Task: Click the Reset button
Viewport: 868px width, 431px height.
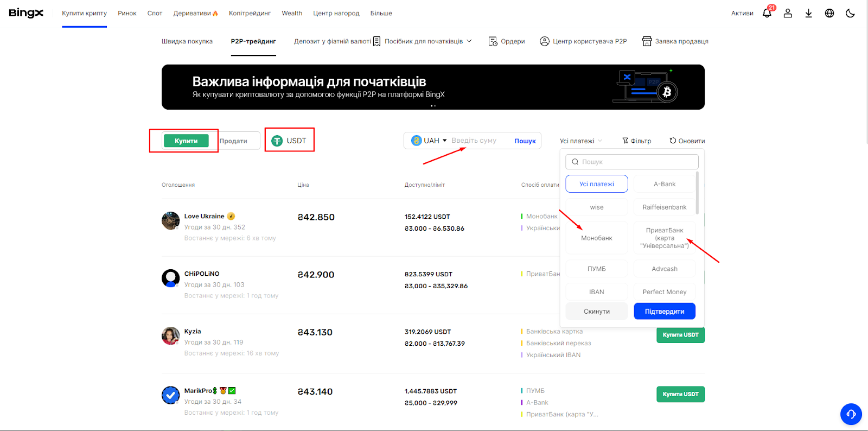Action: [x=597, y=311]
